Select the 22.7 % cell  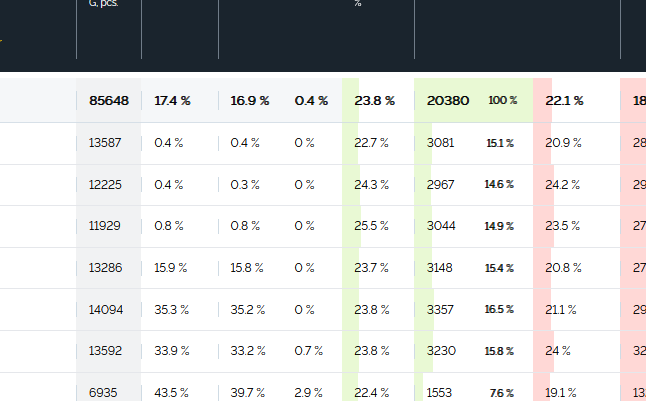coord(371,143)
